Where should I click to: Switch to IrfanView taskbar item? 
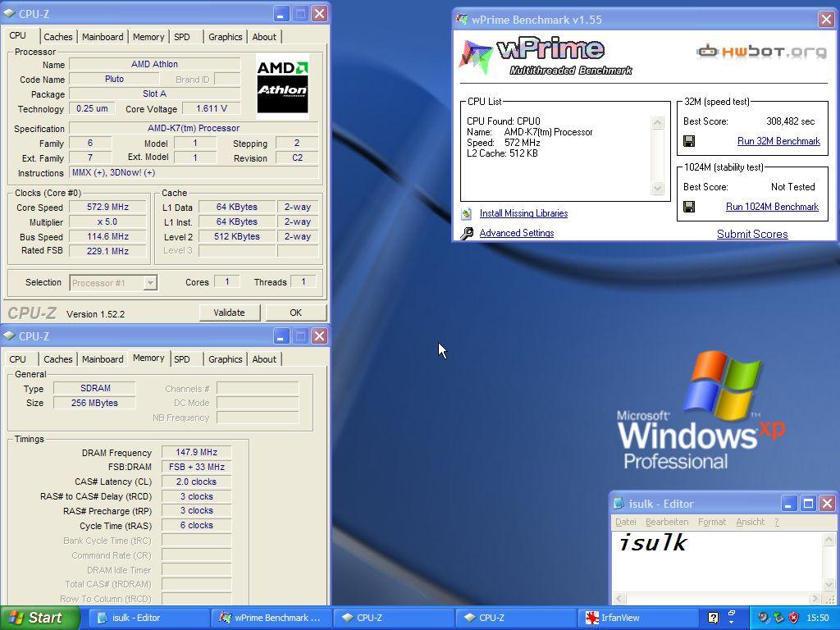coord(637,618)
